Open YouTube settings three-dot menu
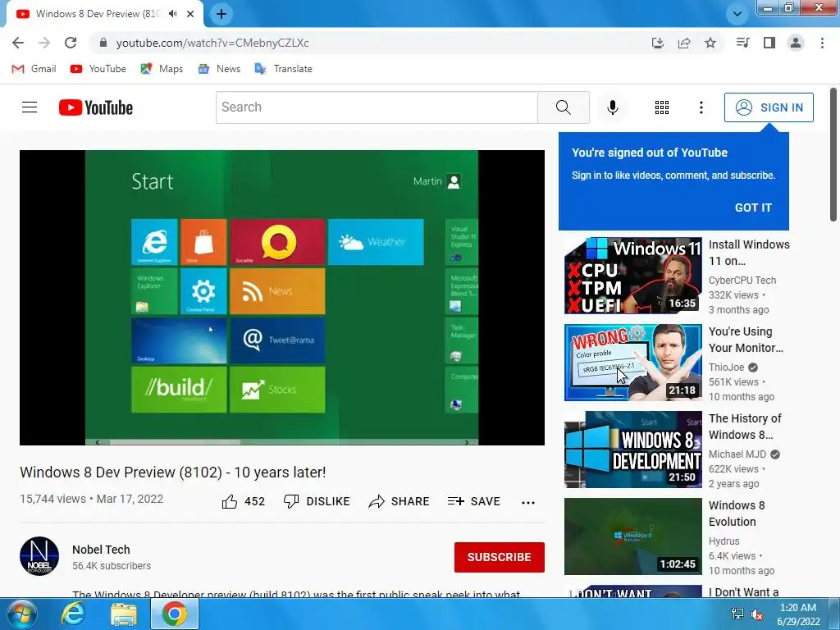The height and width of the screenshot is (630, 840). (701, 107)
